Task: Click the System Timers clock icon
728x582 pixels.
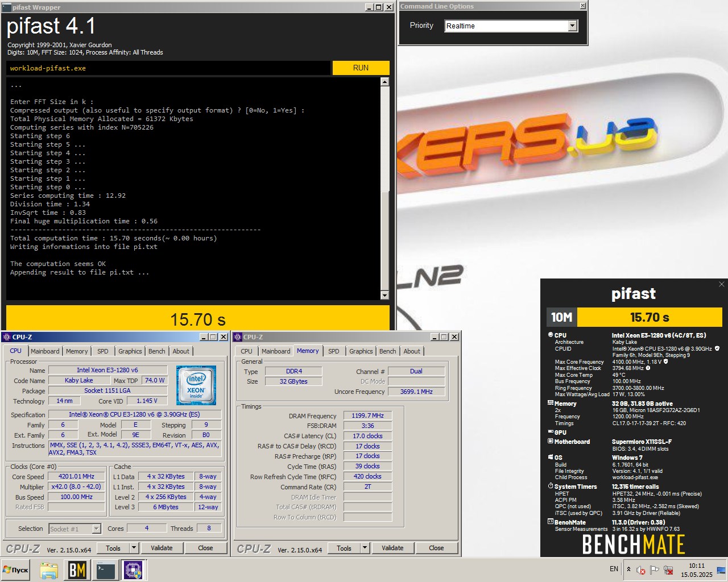Action: (550, 486)
